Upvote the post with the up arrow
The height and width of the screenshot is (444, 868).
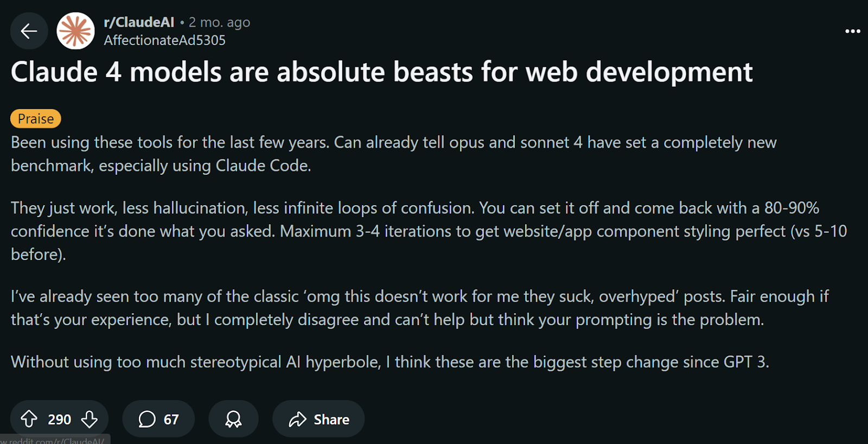coord(29,419)
